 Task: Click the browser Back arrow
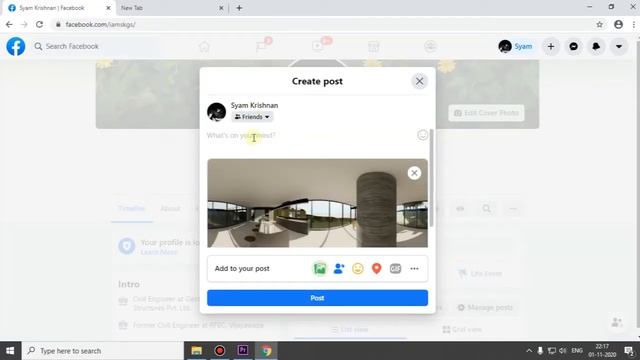click(9, 24)
